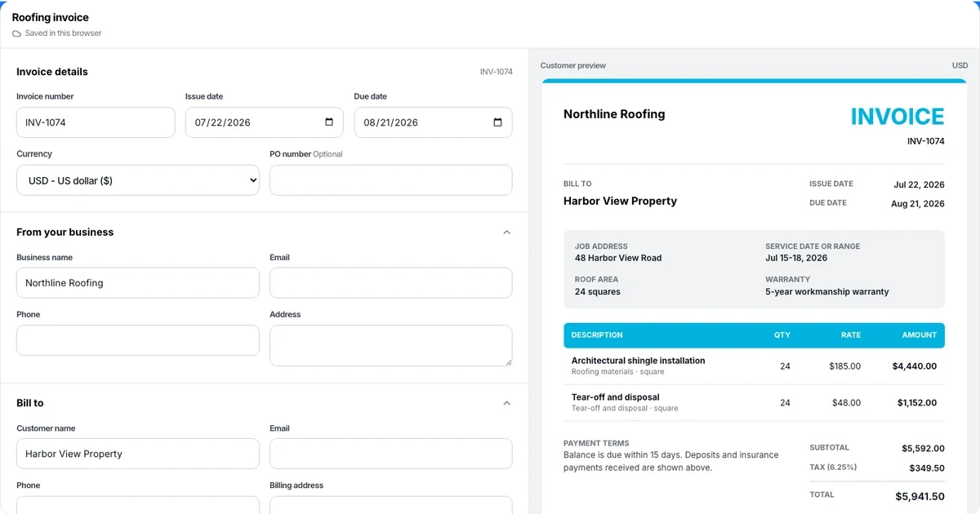
Task: Focus the Bill to Email field
Action: click(391, 454)
